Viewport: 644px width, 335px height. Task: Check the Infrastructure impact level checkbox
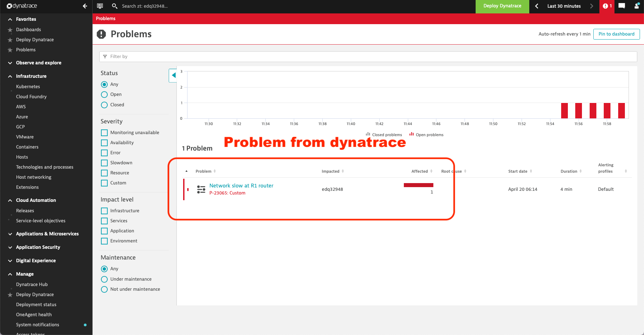pos(104,211)
